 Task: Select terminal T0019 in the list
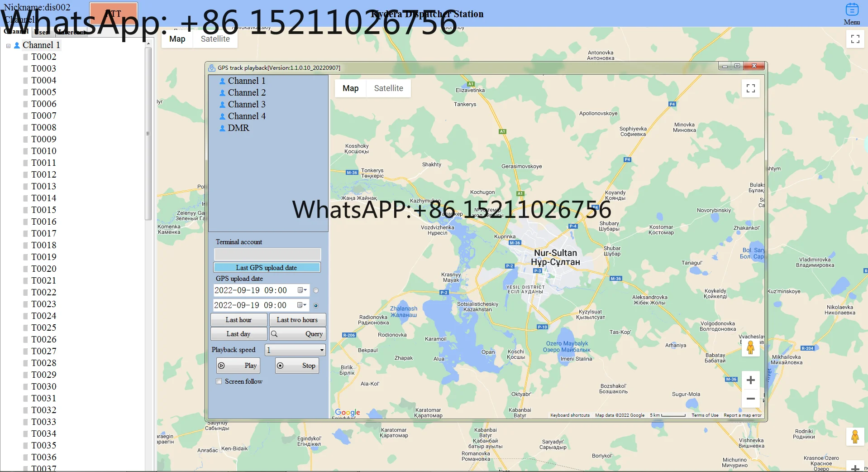(x=44, y=257)
